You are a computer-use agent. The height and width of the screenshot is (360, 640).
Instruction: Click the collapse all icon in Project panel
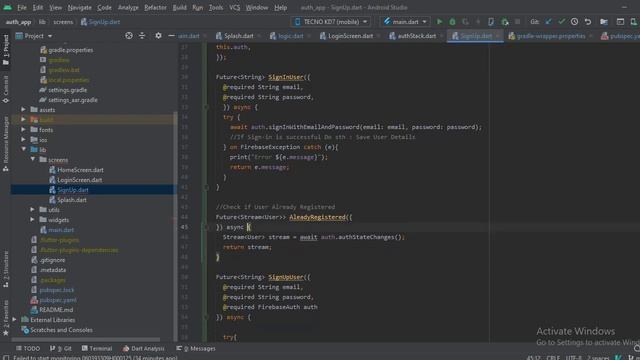(x=142, y=36)
